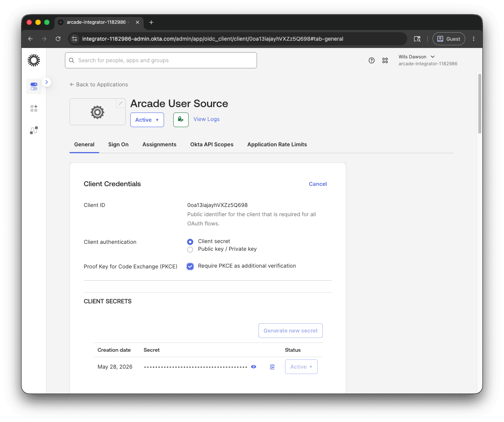Click the Client ID value 0oa13iajayhVXZz5Q698
This screenshot has width=504, height=422.
point(217,205)
